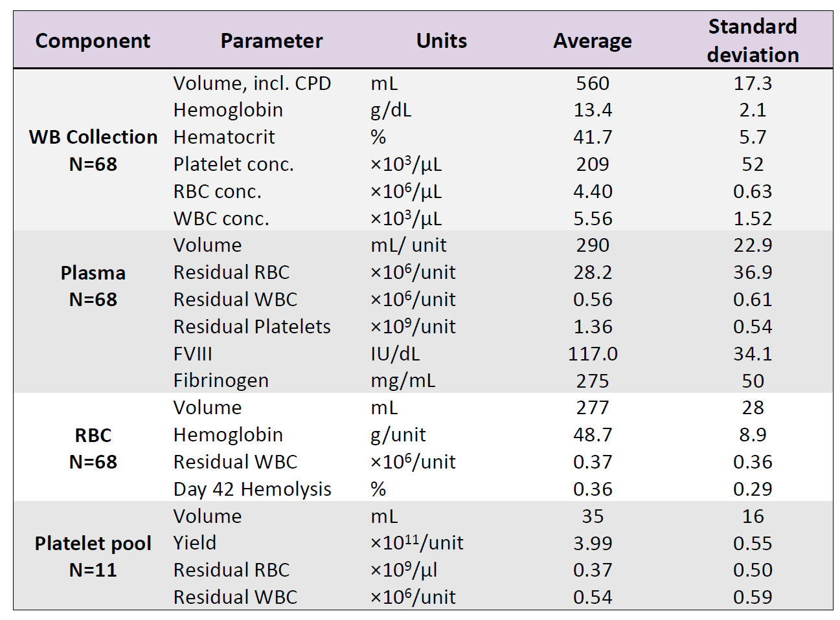The height and width of the screenshot is (620, 840).
Task: Select the Standard deviation column header
Action: click(x=752, y=40)
